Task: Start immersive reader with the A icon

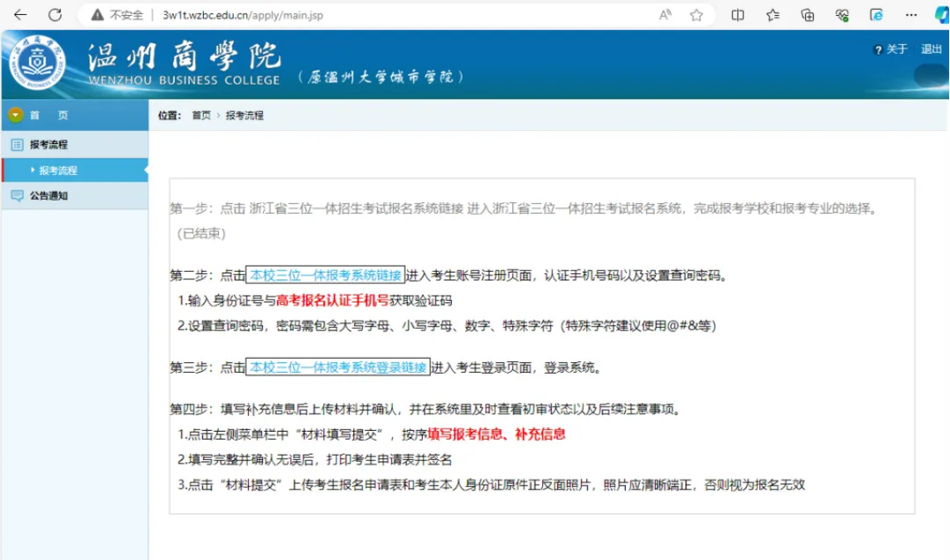Action: (665, 15)
